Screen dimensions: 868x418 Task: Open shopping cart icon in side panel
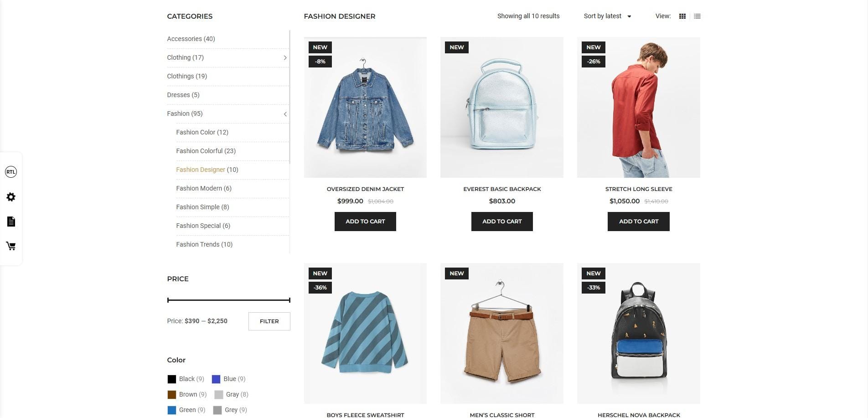(x=11, y=246)
